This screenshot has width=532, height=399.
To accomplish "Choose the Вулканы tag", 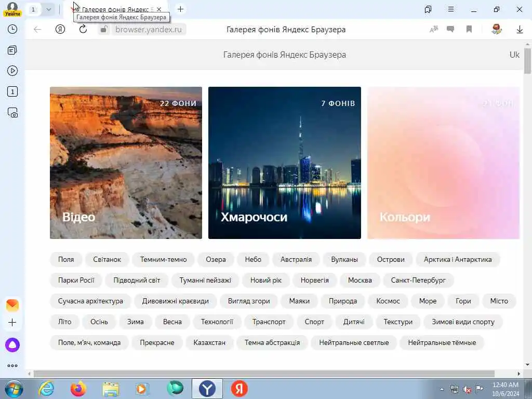I will pos(344,260).
